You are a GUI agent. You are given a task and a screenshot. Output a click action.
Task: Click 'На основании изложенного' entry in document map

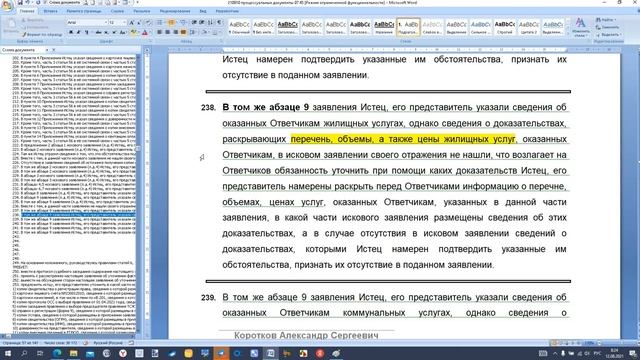pos(73,263)
